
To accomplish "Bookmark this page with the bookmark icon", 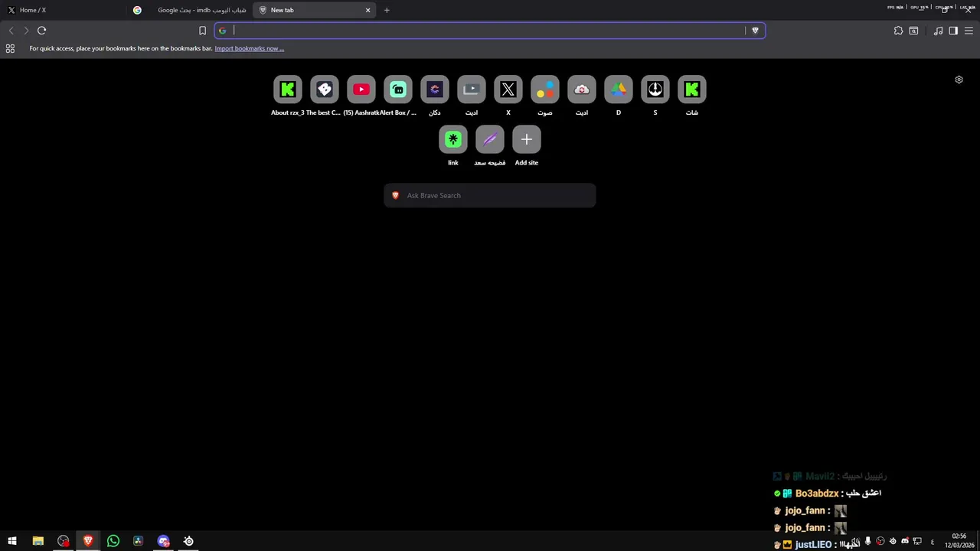I will [202, 31].
